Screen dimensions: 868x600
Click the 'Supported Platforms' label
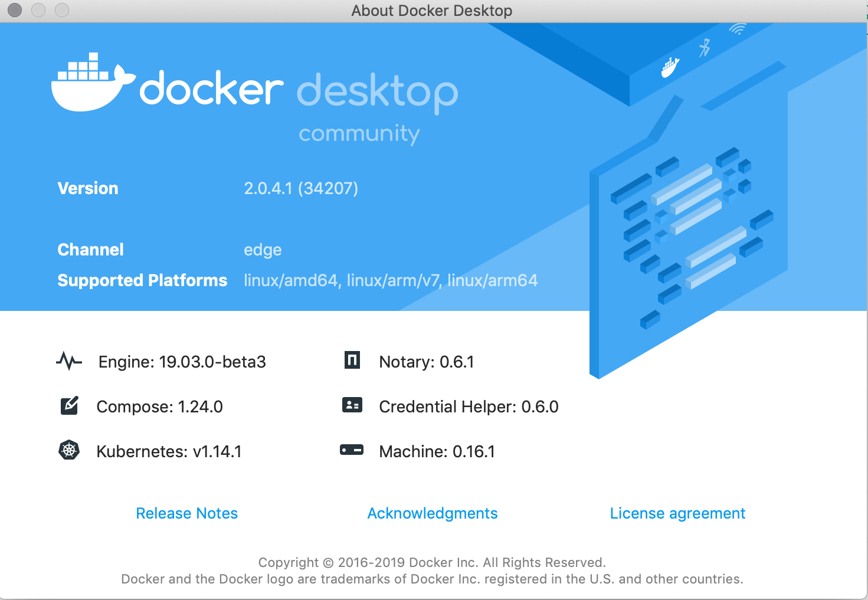tap(142, 280)
